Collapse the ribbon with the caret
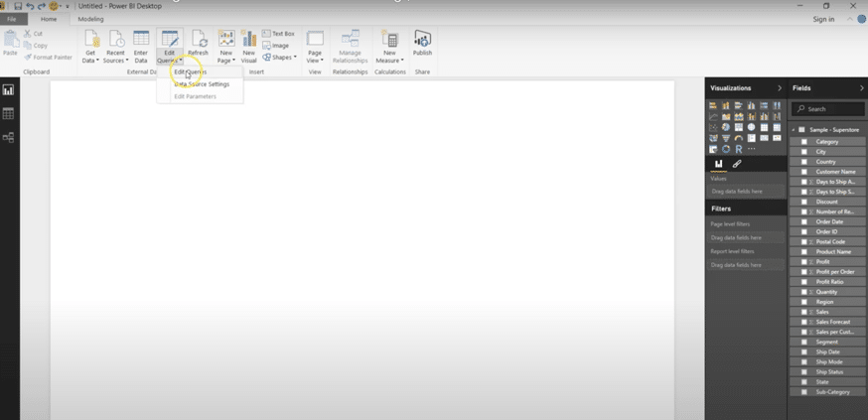This screenshot has height=420, width=868. [x=850, y=20]
